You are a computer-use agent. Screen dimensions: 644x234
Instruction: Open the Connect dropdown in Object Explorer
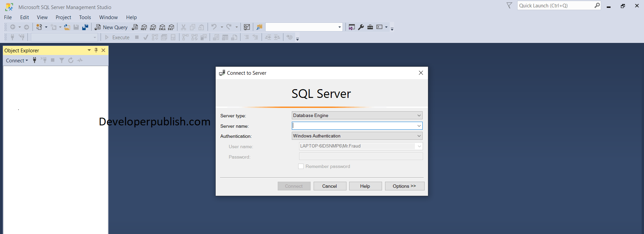click(17, 61)
